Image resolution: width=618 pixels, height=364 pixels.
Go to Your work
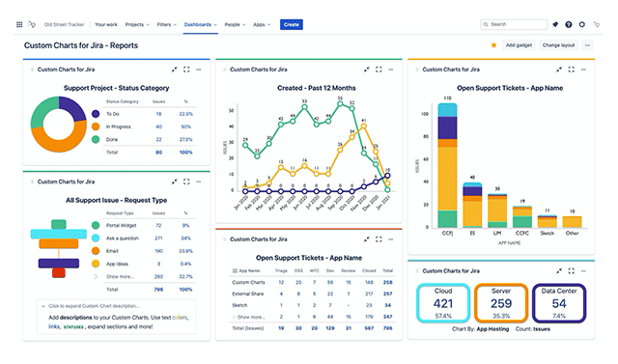coord(106,24)
